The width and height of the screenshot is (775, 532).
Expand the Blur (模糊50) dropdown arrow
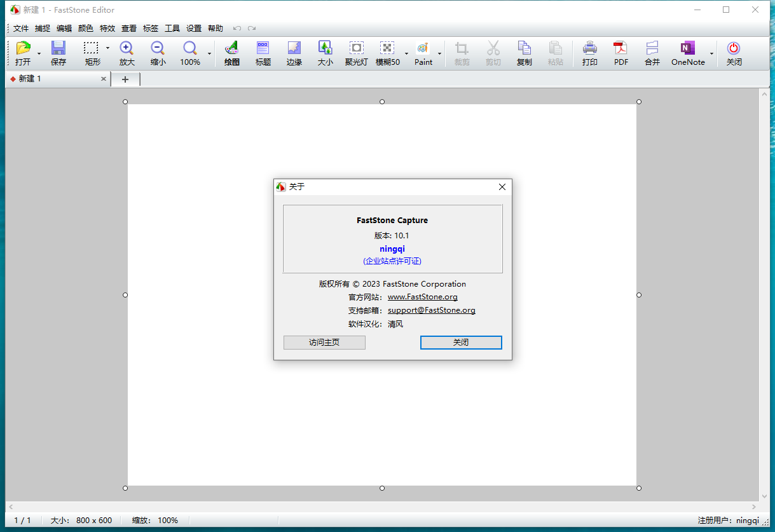[x=406, y=53]
